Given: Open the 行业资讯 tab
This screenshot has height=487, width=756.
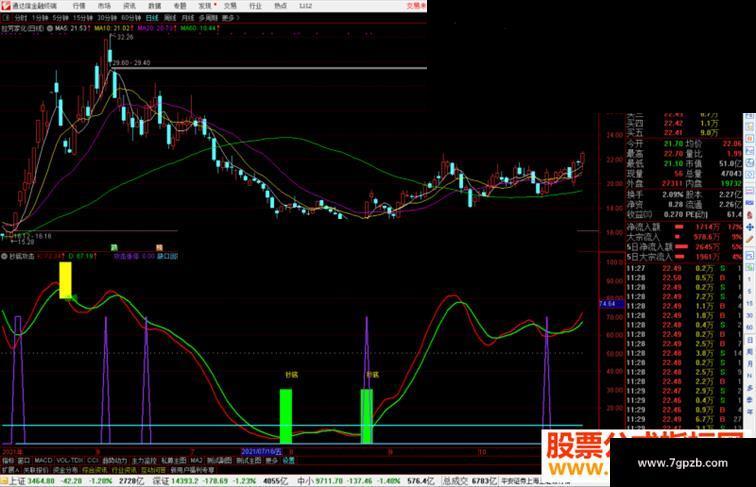Looking at the screenshot, I should pos(124,470).
